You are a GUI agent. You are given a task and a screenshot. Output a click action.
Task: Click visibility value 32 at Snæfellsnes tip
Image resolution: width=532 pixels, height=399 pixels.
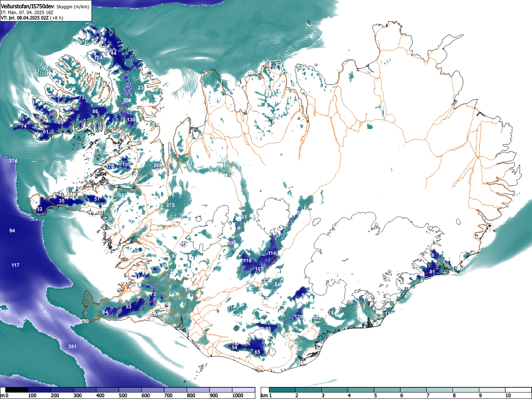click(39, 209)
